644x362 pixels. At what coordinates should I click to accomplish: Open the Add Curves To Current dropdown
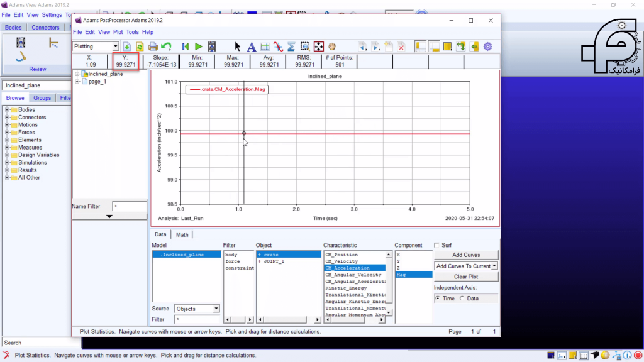click(x=494, y=266)
